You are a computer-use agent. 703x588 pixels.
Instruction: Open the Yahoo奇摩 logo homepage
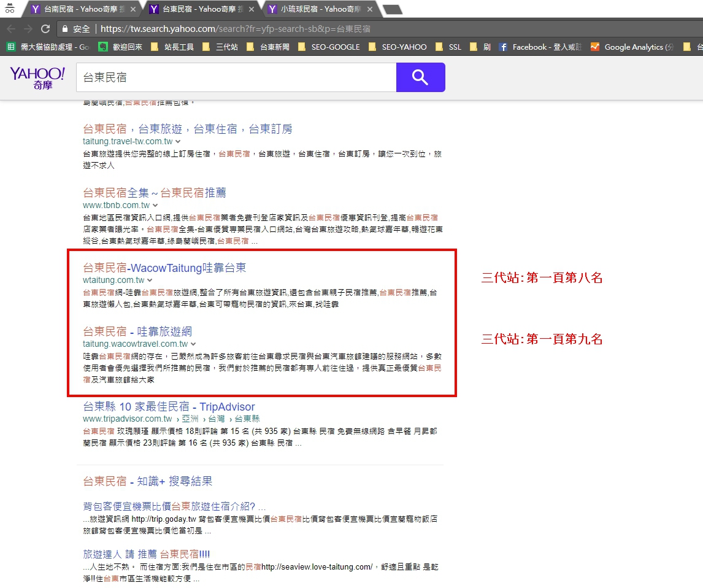[x=37, y=78]
